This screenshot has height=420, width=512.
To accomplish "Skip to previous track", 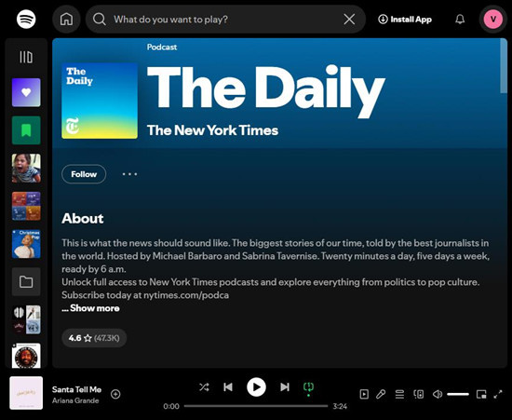I will (228, 387).
